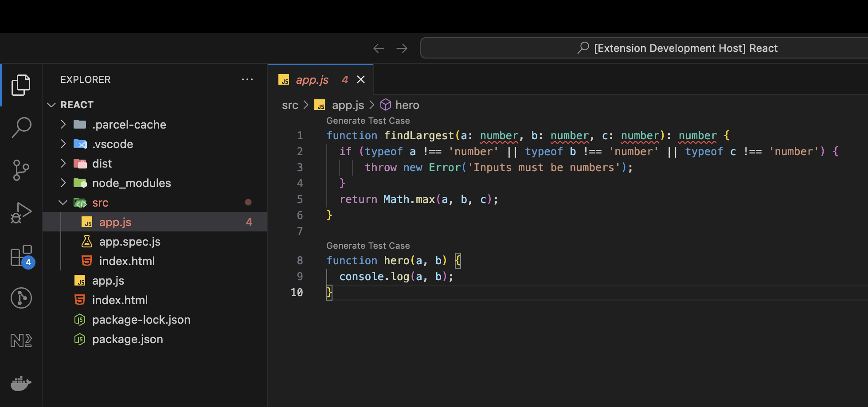Close the app.js editor tab
The width and height of the screenshot is (868, 407).
pos(361,79)
